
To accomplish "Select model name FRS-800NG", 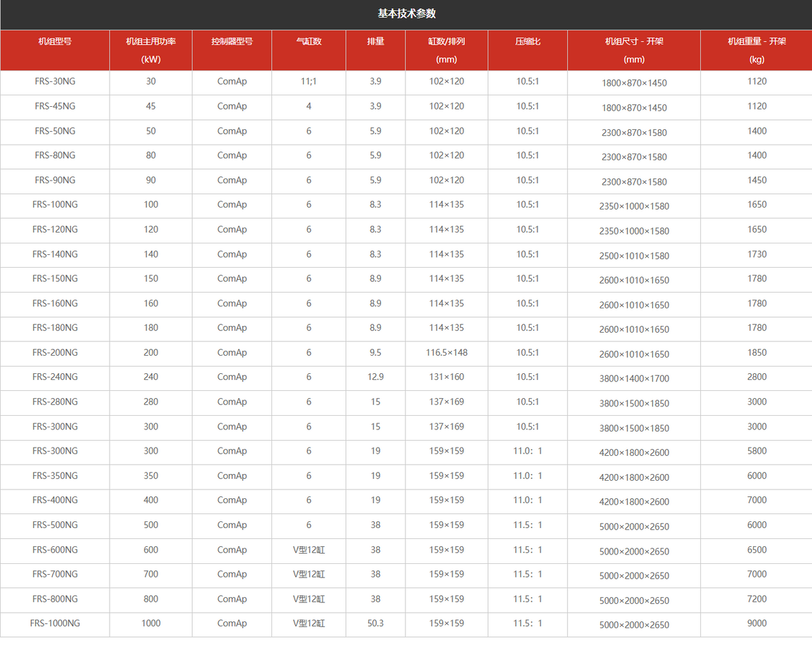I will tap(55, 599).
